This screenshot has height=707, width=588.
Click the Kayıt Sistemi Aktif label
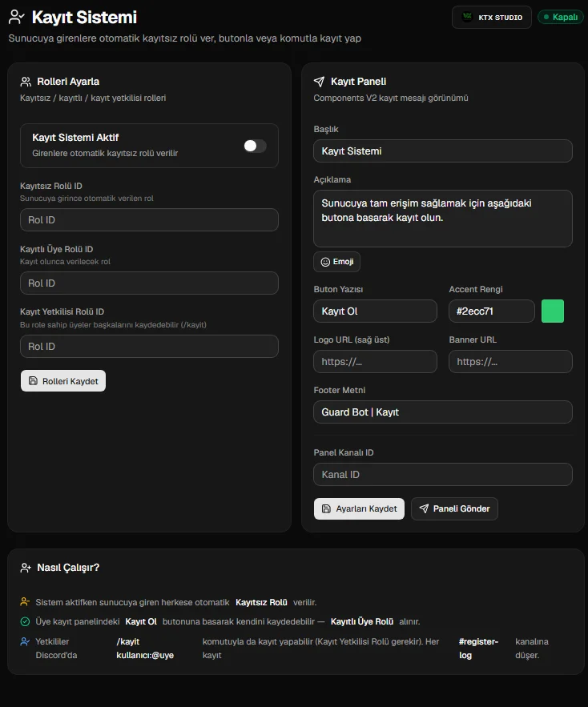point(75,138)
